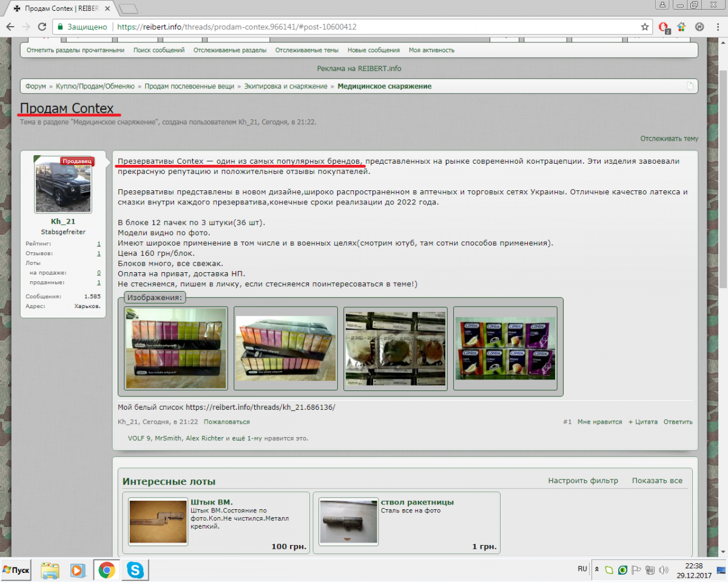Click the Рейтинг value 1
728x582 pixels.
99,244
